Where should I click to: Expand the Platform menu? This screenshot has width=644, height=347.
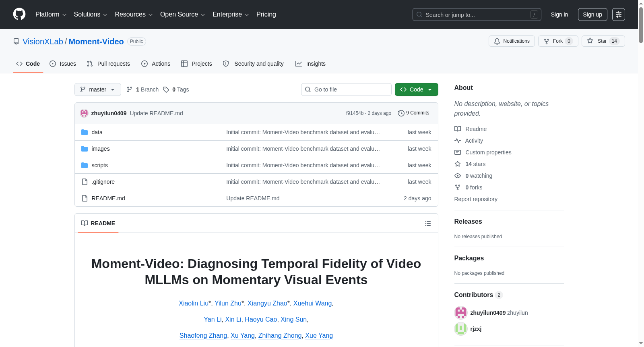tap(51, 15)
